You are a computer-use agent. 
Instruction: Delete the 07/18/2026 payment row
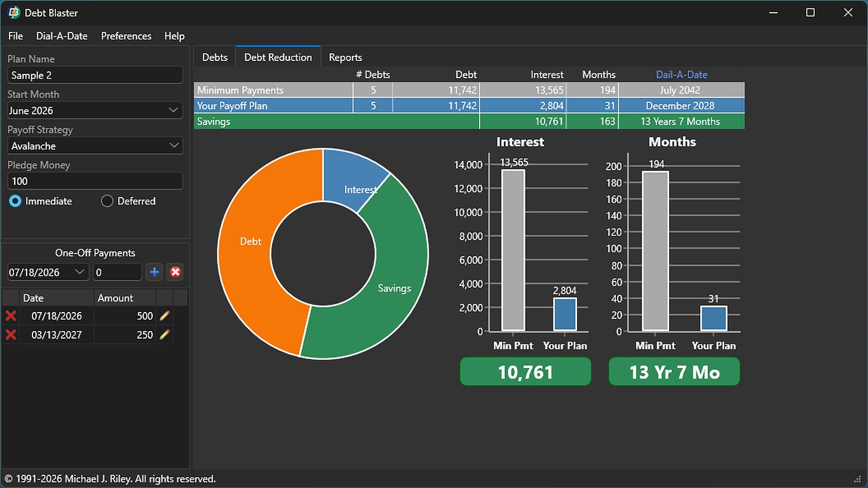point(11,316)
